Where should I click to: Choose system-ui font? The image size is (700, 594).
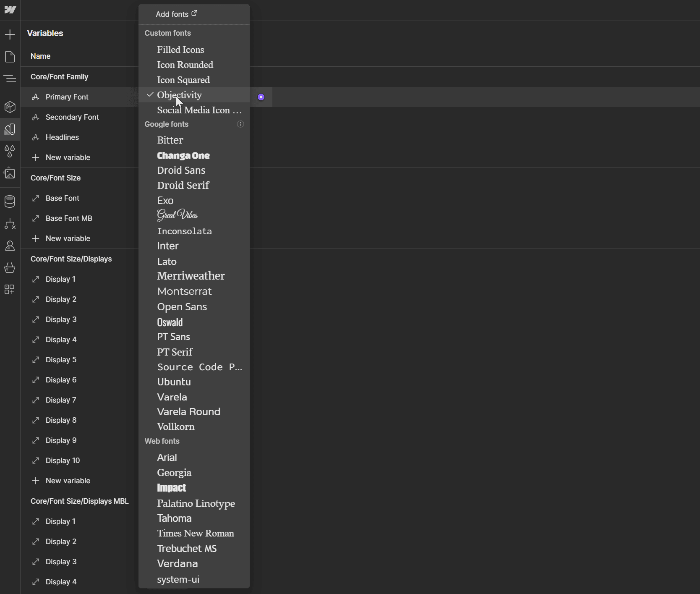click(194, 579)
